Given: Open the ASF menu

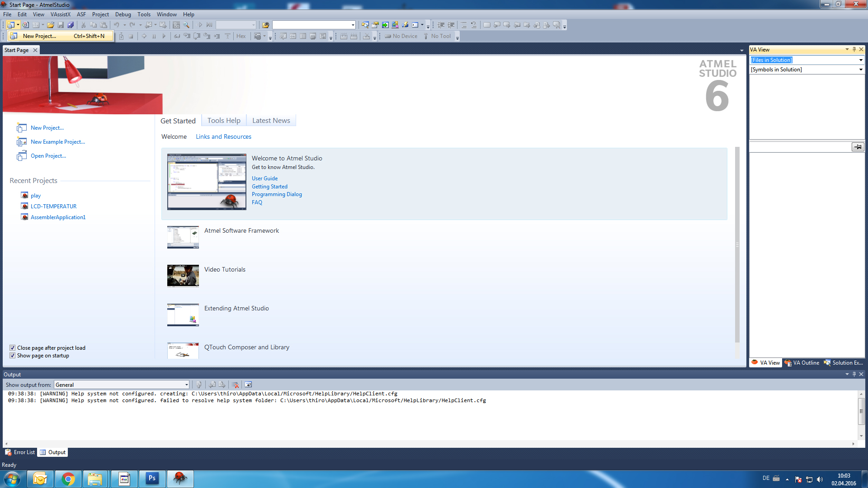Looking at the screenshot, I should (x=81, y=14).
